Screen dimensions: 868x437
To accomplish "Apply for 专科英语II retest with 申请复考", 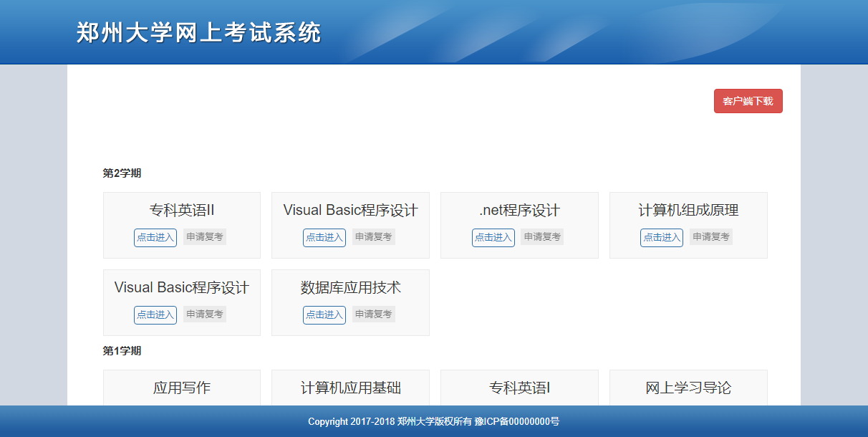I will (204, 237).
